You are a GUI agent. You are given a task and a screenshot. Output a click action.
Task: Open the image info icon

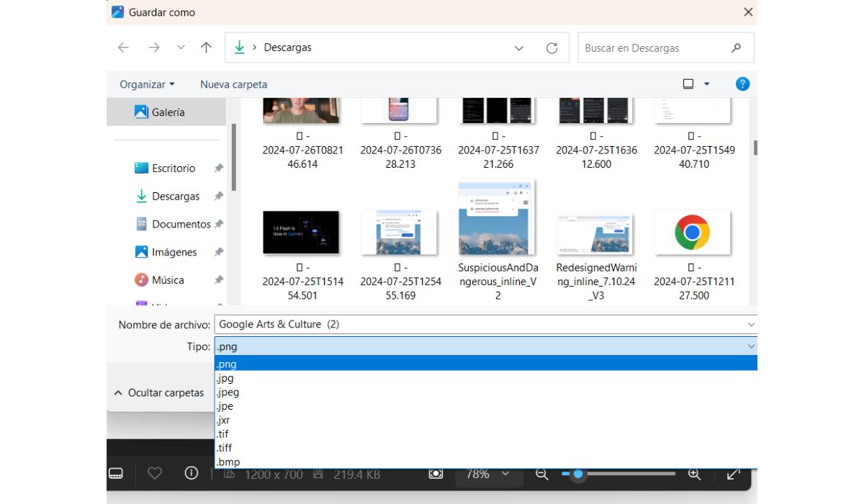[x=192, y=474]
